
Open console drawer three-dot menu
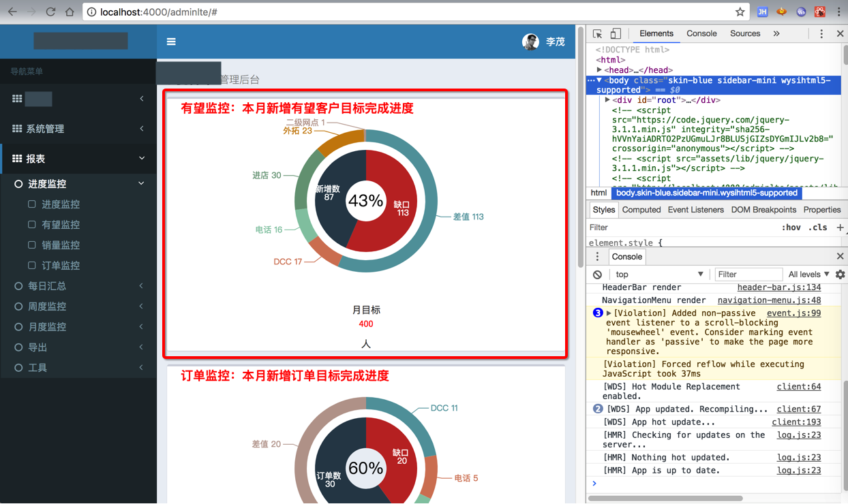[x=597, y=257]
